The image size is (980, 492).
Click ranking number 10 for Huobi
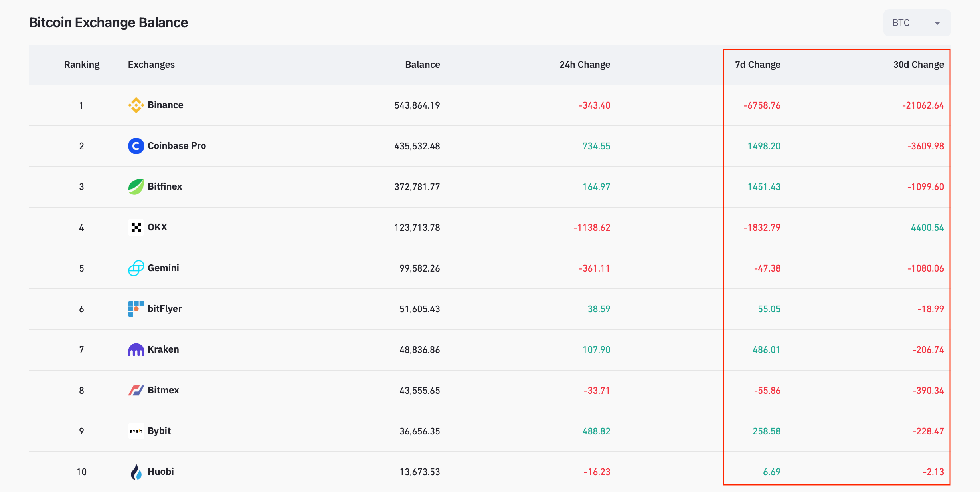(x=82, y=472)
